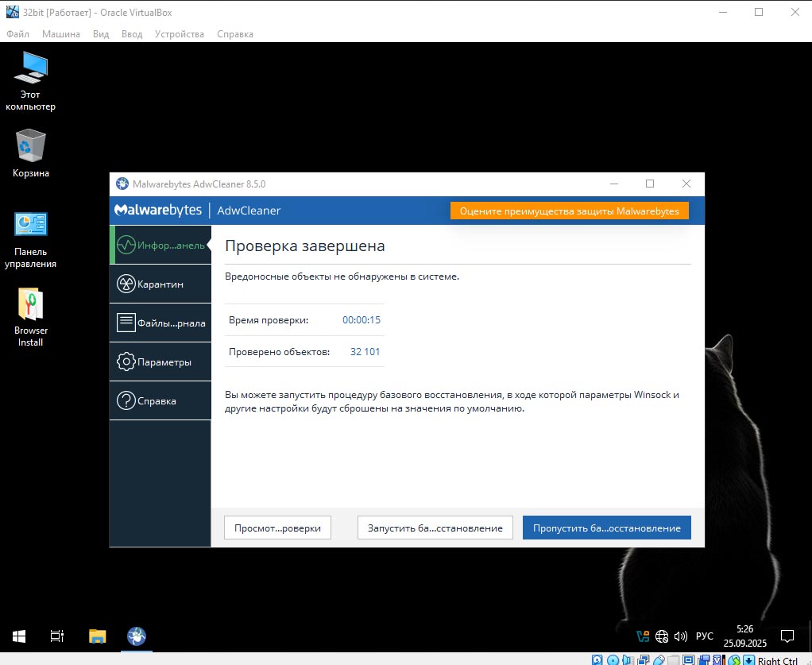
Task: Open VirtualBox Устройства menu
Action: 180,34
